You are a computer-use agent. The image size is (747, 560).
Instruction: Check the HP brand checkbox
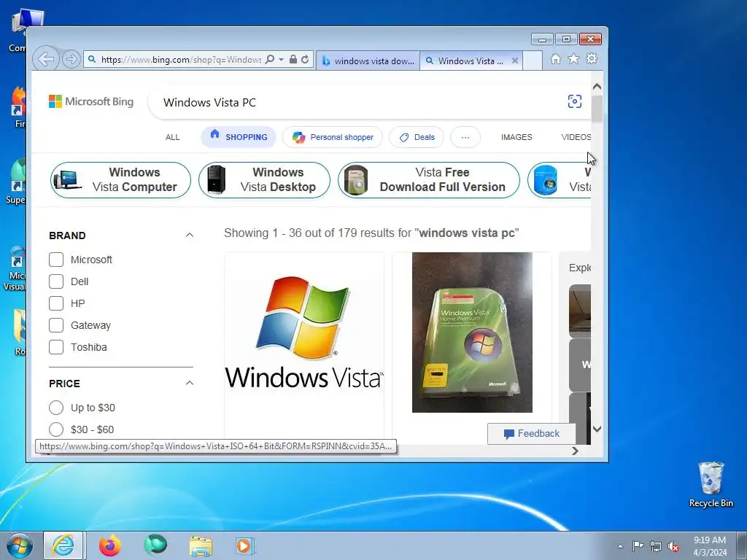point(56,303)
